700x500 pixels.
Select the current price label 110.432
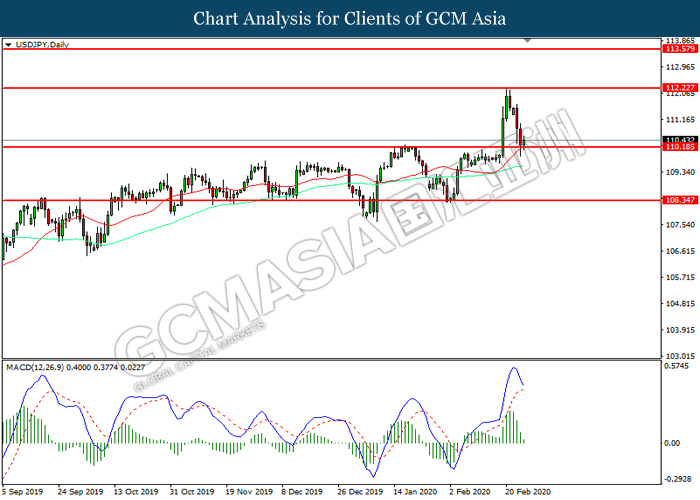coord(680,140)
